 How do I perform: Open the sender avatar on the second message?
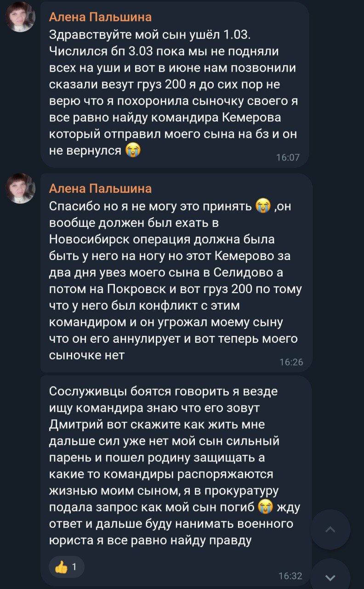[x=20, y=188]
